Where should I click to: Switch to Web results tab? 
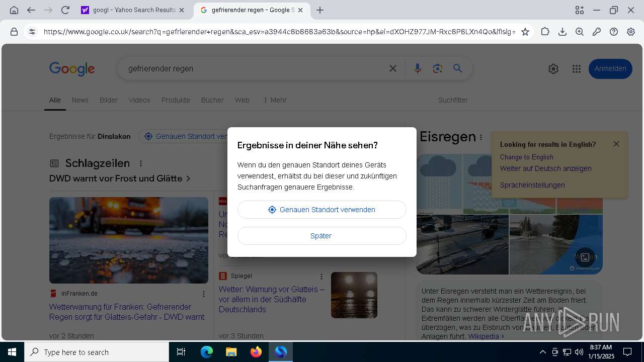point(242,100)
